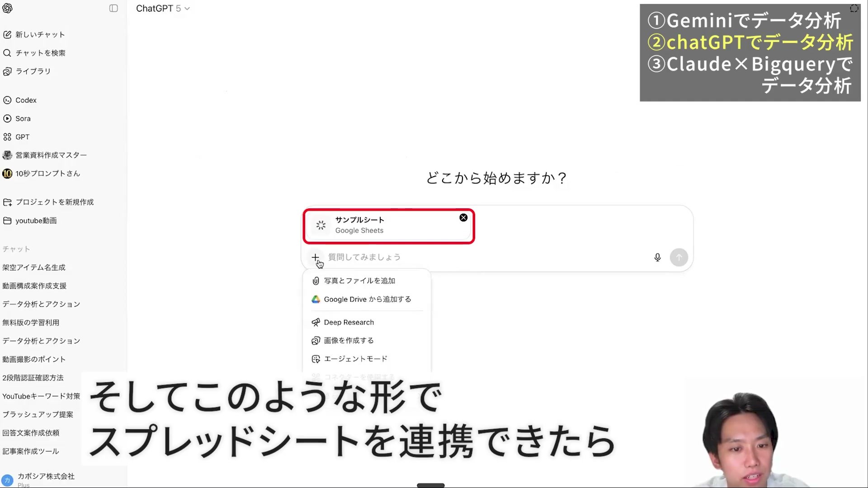The image size is (868, 488).
Task: Open Codex from the sidebar
Action: [x=26, y=100]
